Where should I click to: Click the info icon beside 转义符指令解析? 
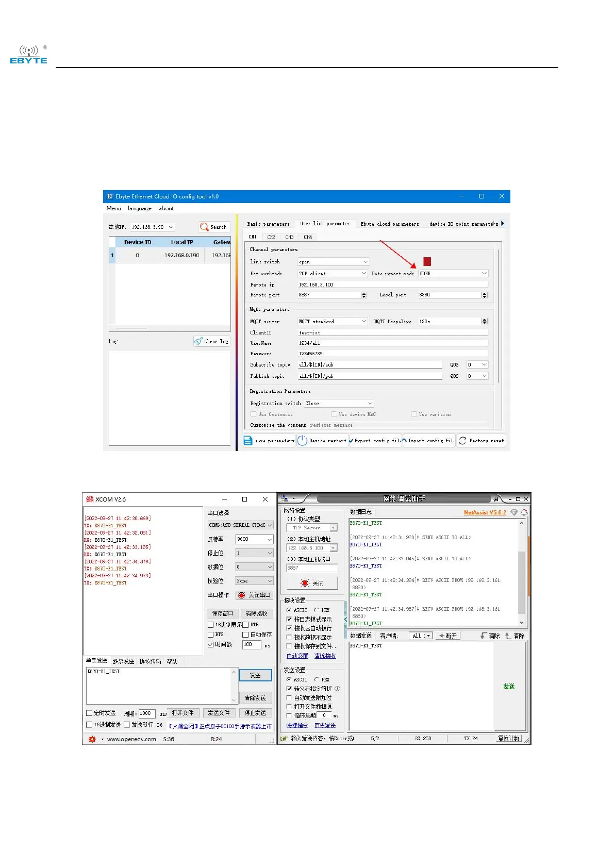tap(338, 689)
